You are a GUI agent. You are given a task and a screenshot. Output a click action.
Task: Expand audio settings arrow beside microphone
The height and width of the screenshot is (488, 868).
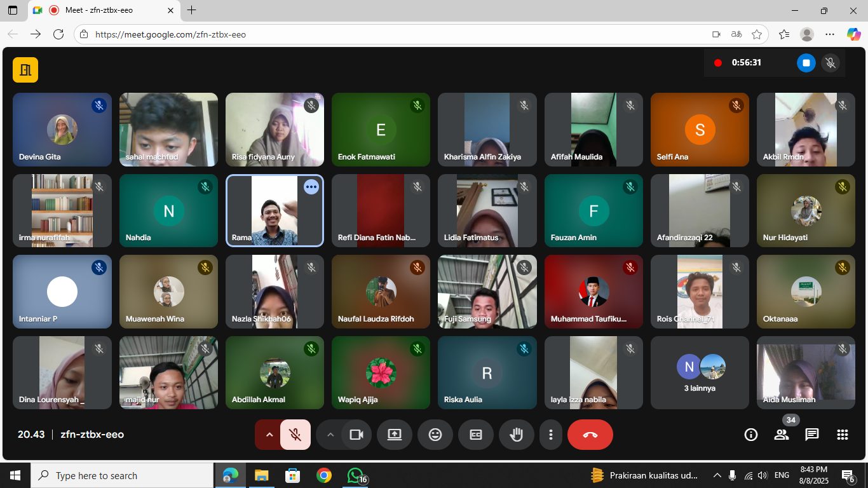[269, 435]
